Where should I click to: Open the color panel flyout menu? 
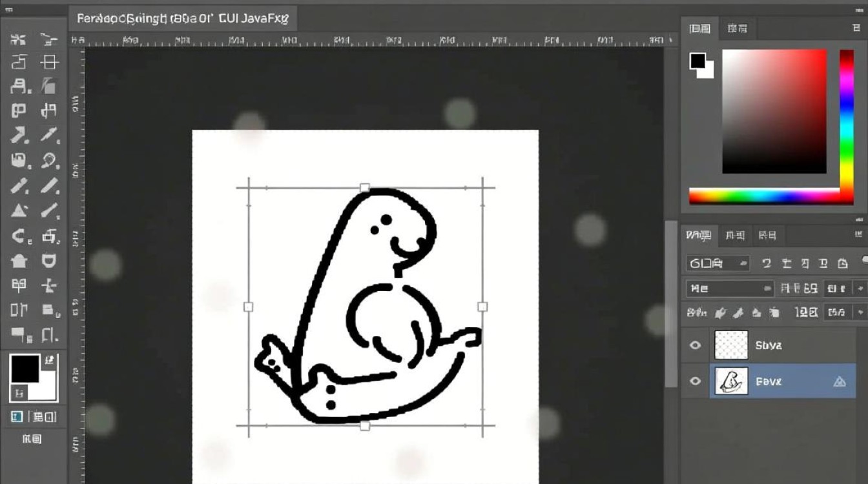(856, 28)
